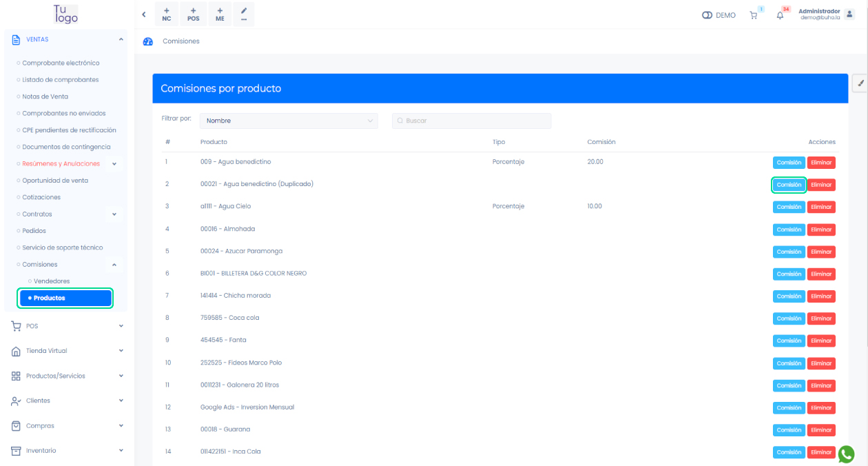Click the ME quick-add toolbar button
Screen dimensions: 868x466
tap(220, 14)
